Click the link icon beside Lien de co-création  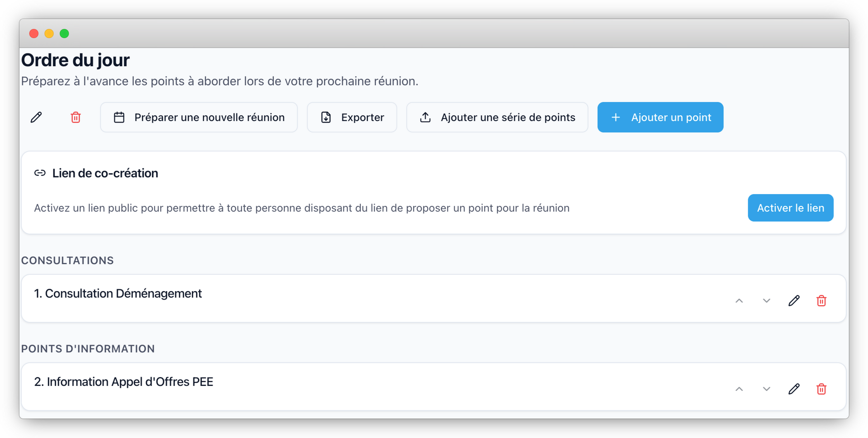(40, 173)
